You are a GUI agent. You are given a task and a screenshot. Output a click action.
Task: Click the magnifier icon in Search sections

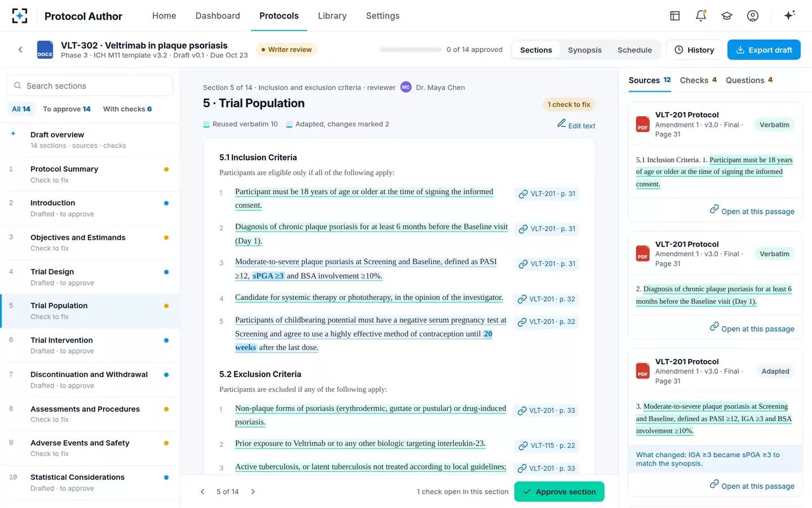coord(17,86)
